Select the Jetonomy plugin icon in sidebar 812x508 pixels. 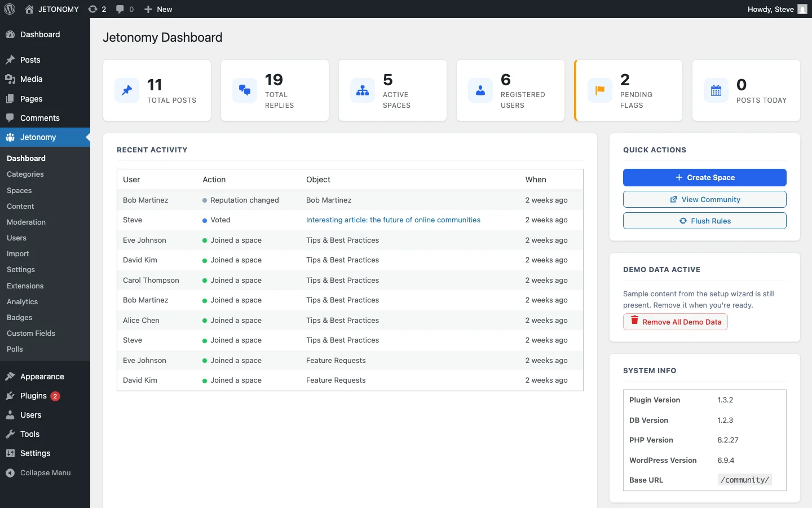[x=10, y=137]
